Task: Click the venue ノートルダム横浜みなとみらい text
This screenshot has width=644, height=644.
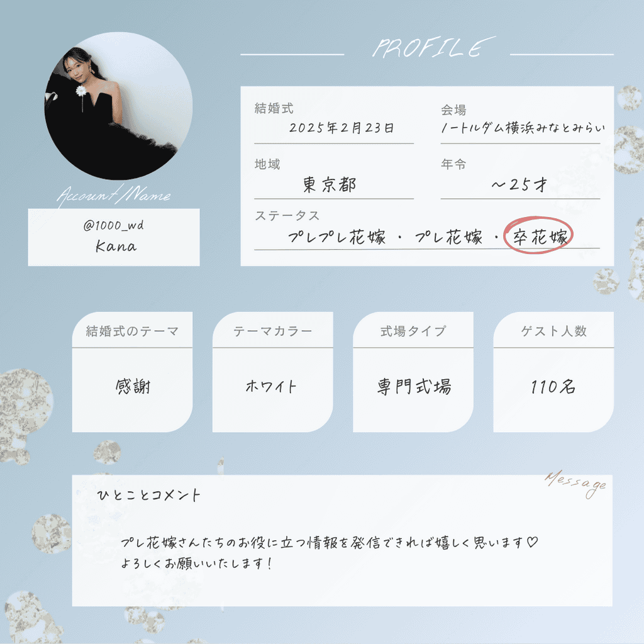Action: pos(523,128)
